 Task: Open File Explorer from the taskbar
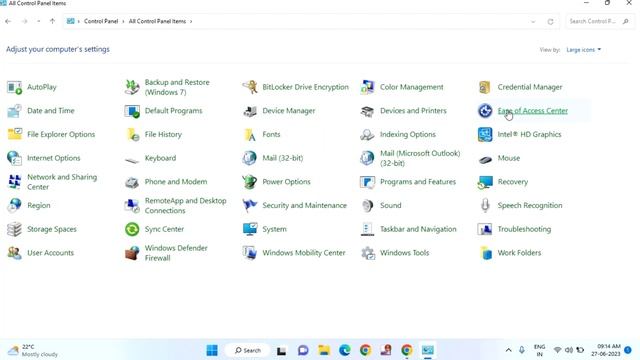coord(324,350)
